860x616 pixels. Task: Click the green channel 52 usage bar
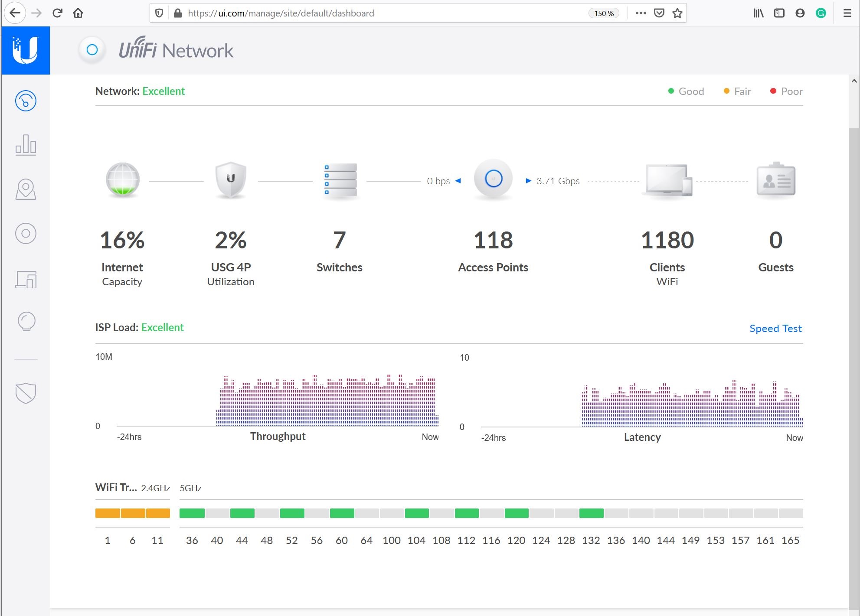tap(292, 513)
